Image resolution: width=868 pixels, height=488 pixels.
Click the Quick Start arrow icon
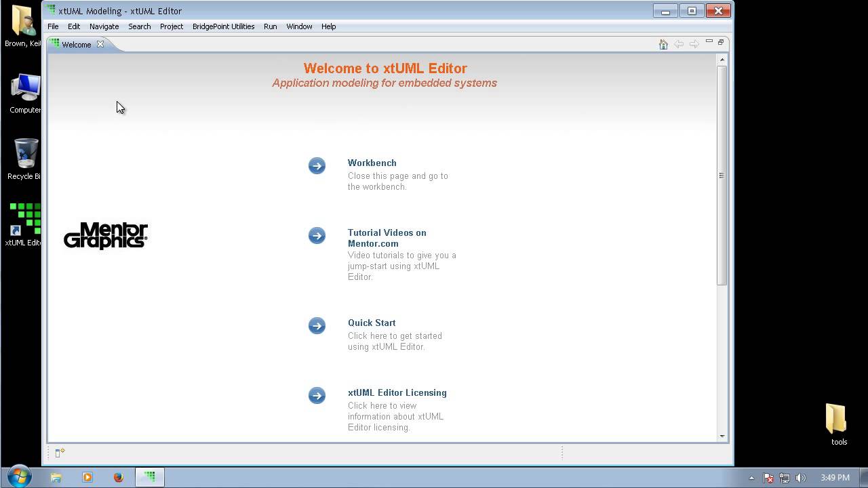317,325
